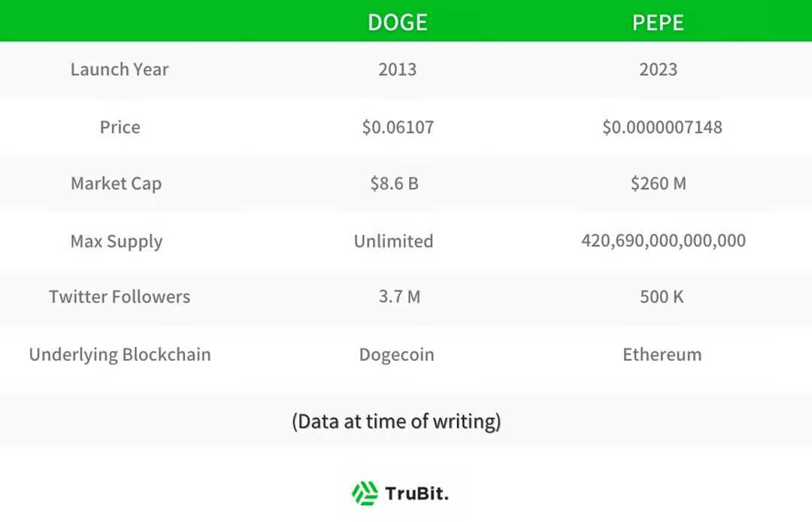The width and height of the screenshot is (812, 522).
Task: Click the Unlimited max supply cell
Action: tap(393, 241)
